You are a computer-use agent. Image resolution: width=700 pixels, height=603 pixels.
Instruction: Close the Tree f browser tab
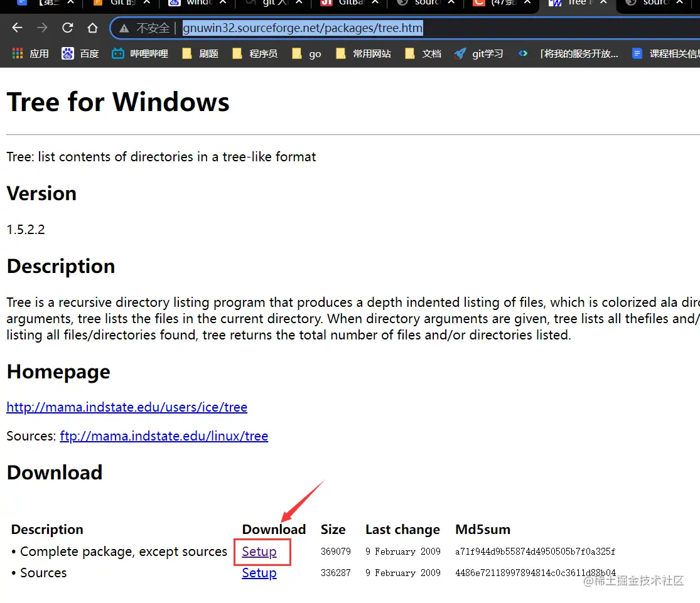click(603, 3)
